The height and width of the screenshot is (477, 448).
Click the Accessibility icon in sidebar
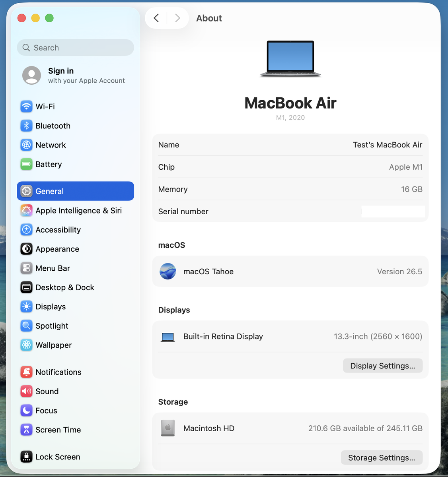click(26, 230)
